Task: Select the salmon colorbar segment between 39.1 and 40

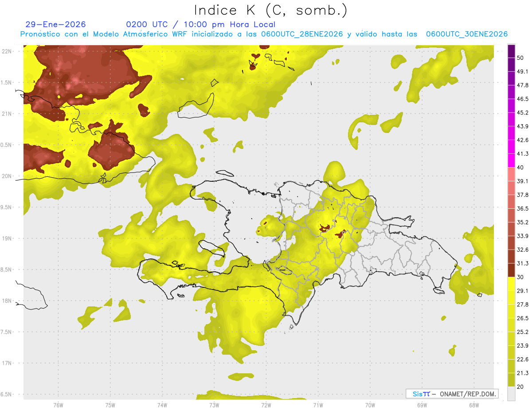Action: click(512, 175)
